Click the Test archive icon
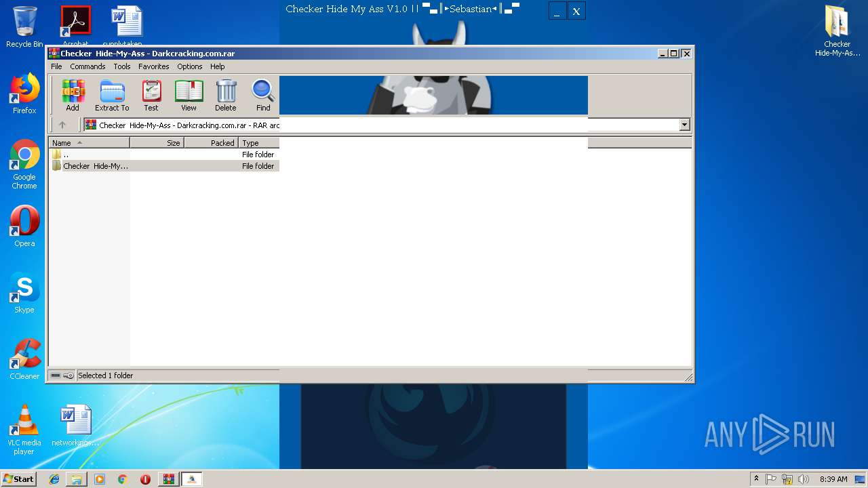Screen dimensions: 868x488 coord(151,95)
